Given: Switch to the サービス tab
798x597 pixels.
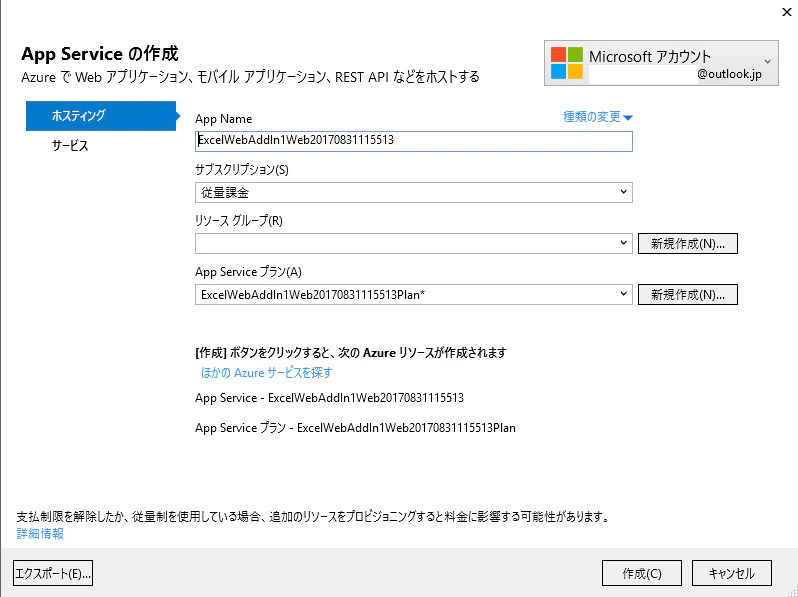Looking at the screenshot, I should (x=70, y=146).
